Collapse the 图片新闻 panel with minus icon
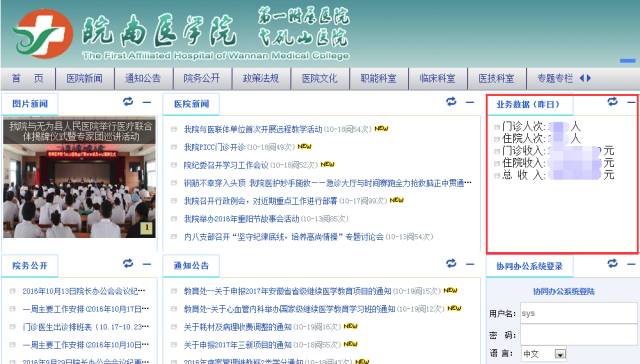The width and height of the screenshot is (640, 364). pyautogui.click(x=147, y=102)
